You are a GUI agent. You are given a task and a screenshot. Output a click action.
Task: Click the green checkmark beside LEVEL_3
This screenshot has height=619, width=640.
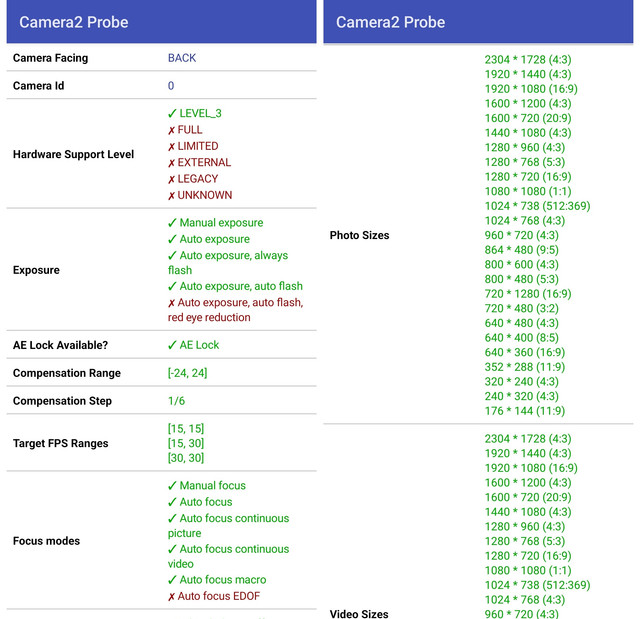pyautogui.click(x=172, y=113)
